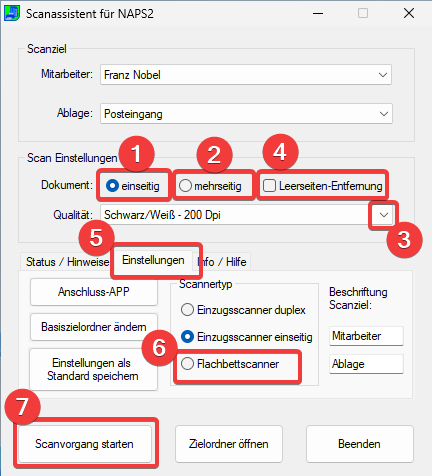Click the Anschluss-APP button
Viewport: 432px width, 476px height.
click(x=94, y=292)
